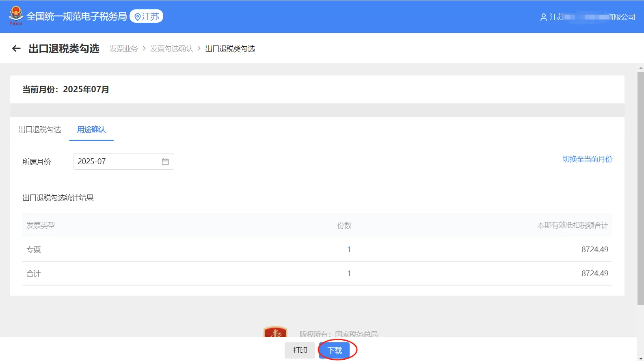644x361 pixels.
Task: Click the location pin icon next to 江苏
Action: pyautogui.click(x=138, y=17)
